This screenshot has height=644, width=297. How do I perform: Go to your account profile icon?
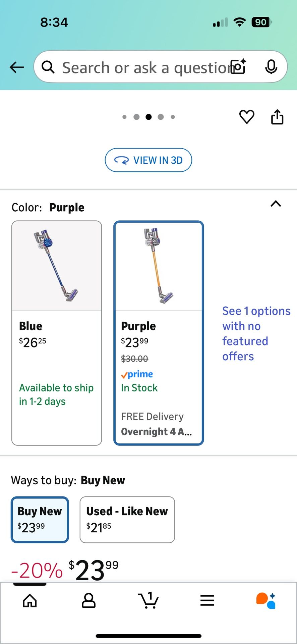tap(89, 600)
